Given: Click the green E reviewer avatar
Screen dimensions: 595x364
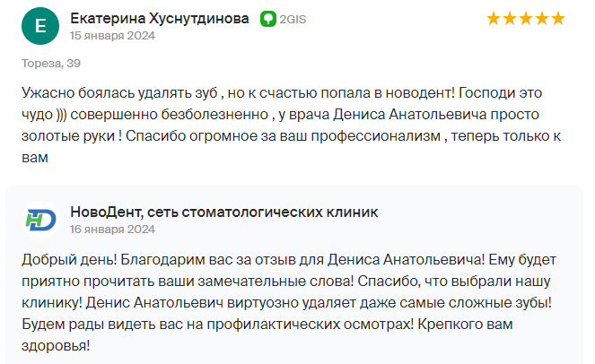Looking at the screenshot, I should 40,26.
